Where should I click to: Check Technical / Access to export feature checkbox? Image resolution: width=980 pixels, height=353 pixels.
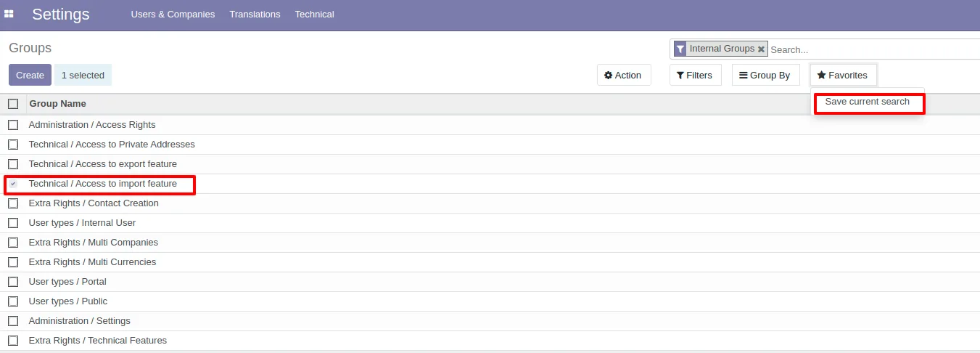[x=13, y=164]
